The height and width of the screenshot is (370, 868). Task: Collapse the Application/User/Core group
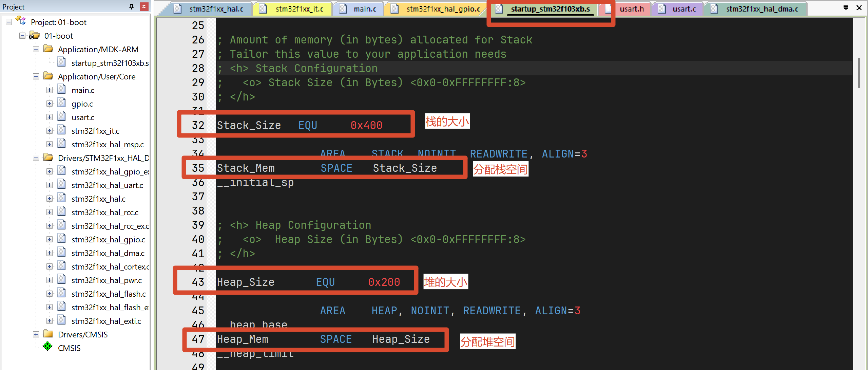36,76
